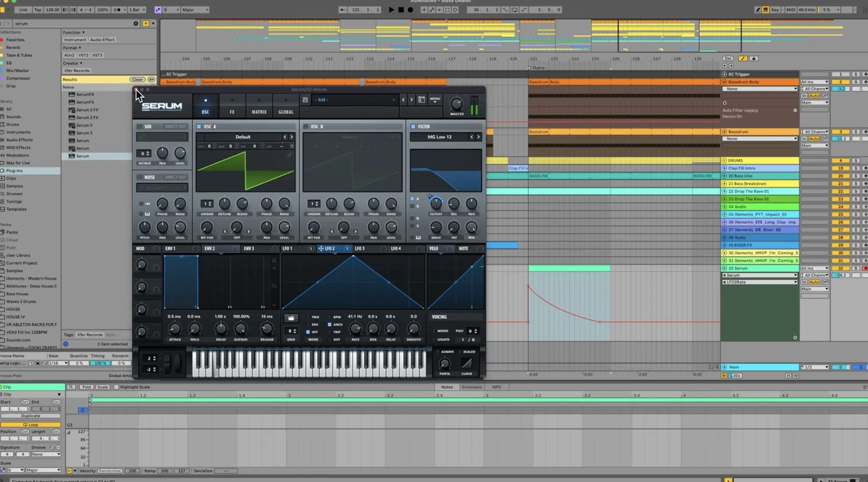Start playback with the Play button
Image resolution: width=868 pixels, height=482 pixels.
point(392,9)
